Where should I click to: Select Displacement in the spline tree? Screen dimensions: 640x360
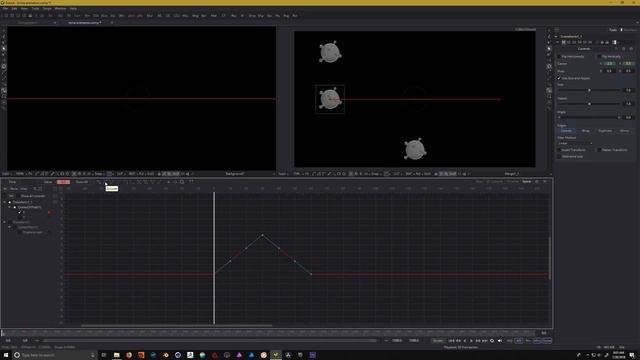[x=32, y=232]
